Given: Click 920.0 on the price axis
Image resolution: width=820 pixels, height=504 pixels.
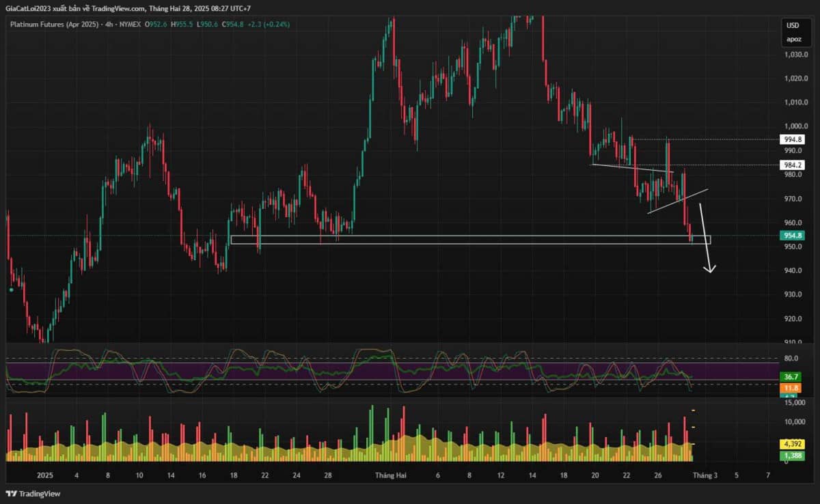Looking at the screenshot, I should pyautogui.click(x=793, y=318).
